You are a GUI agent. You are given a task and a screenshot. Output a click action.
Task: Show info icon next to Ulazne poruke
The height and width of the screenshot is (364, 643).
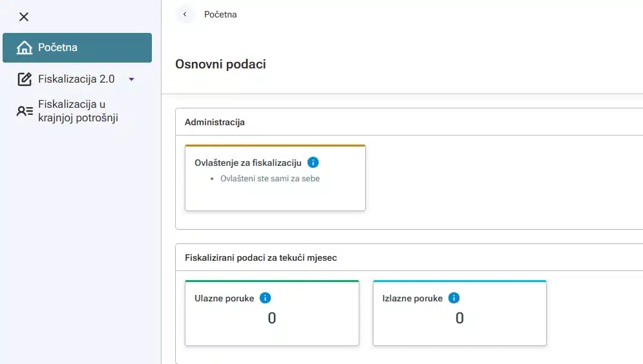(265, 298)
